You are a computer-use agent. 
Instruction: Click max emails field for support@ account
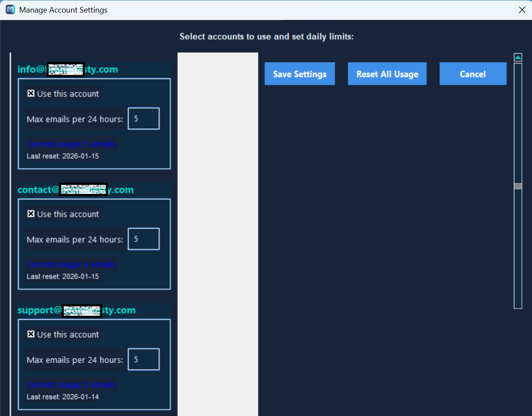[144, 359]
